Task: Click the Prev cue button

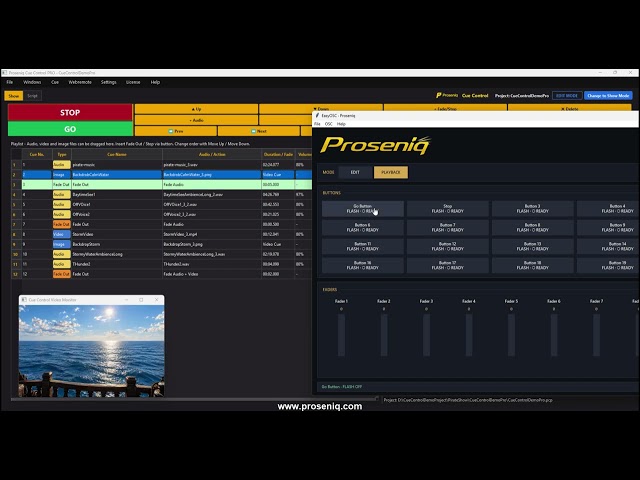Action: pos(176,131)
